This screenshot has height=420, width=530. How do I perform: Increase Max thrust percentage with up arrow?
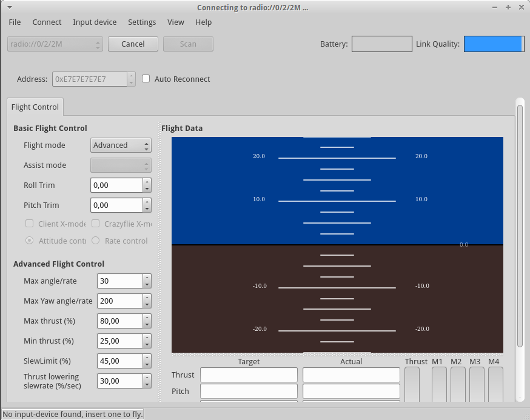click(x=147, y=318)
